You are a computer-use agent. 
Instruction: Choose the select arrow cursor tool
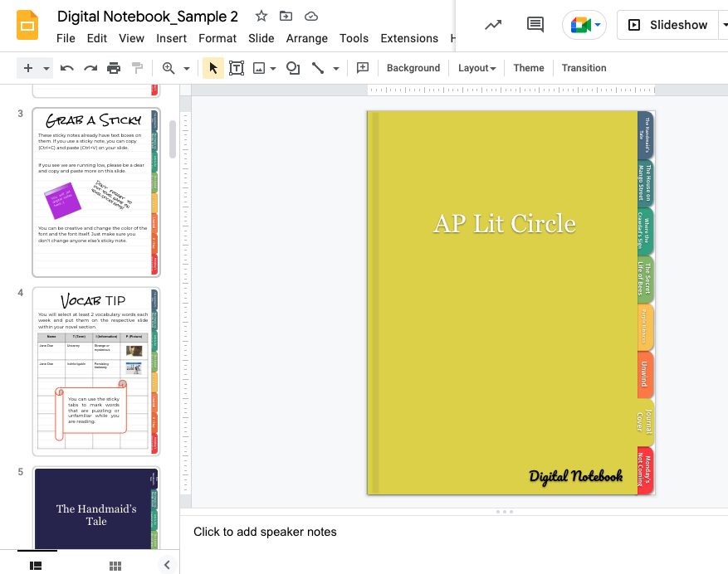point(213,68)
